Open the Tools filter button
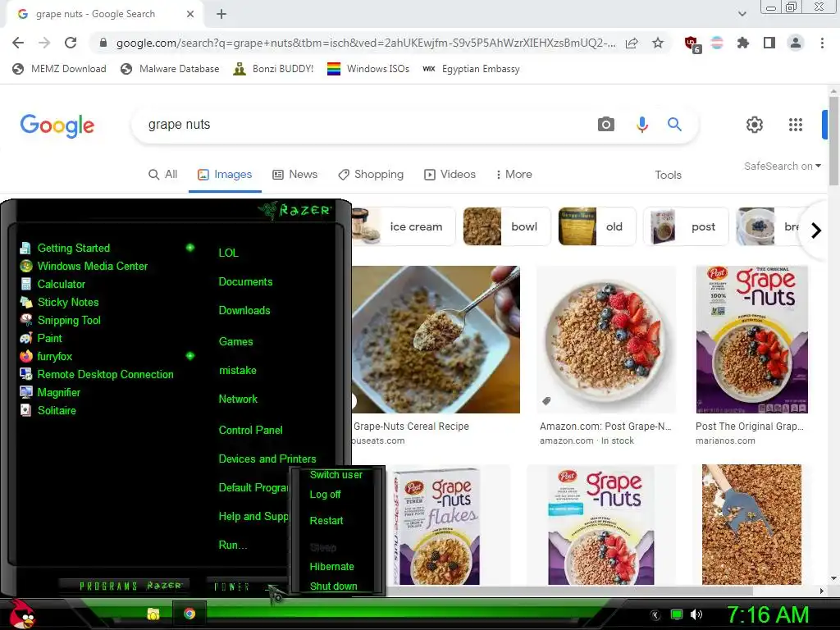 668,175
